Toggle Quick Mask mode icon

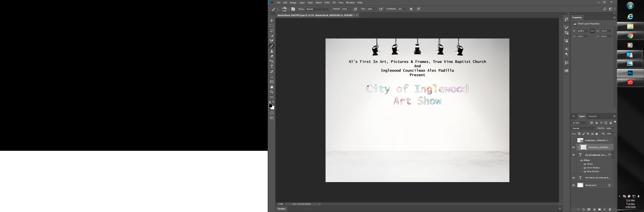click(272, 113)
